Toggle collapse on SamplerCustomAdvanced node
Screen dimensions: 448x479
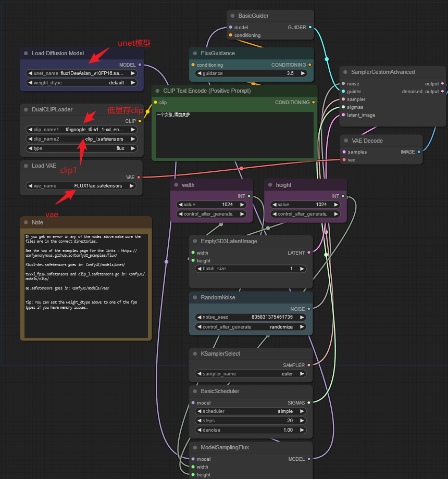pyautogui.click(x=345, y=72)
